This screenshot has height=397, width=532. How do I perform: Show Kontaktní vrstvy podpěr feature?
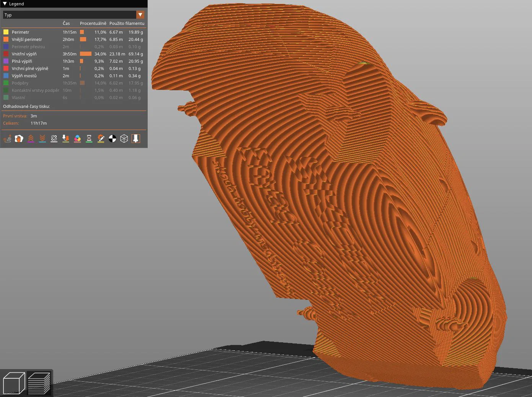point(73,90)
